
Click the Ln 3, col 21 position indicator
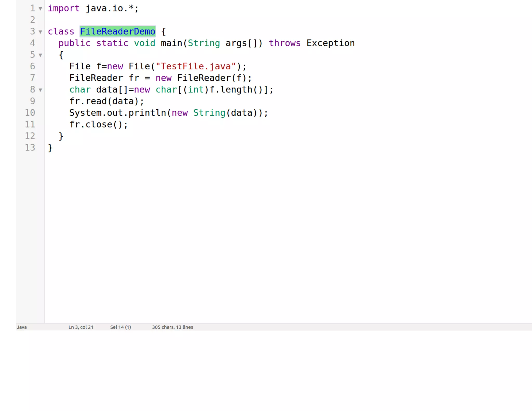point(81,327)
